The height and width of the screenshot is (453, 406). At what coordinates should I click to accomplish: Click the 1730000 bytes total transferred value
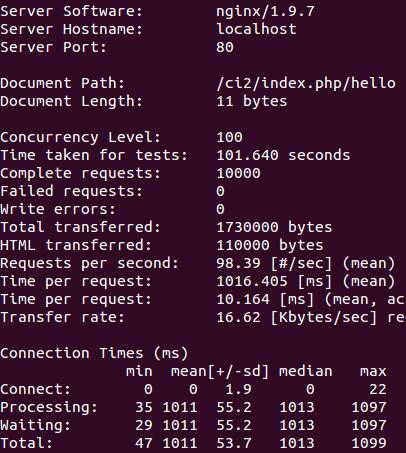pyautogui.click(x=274, y=227)
